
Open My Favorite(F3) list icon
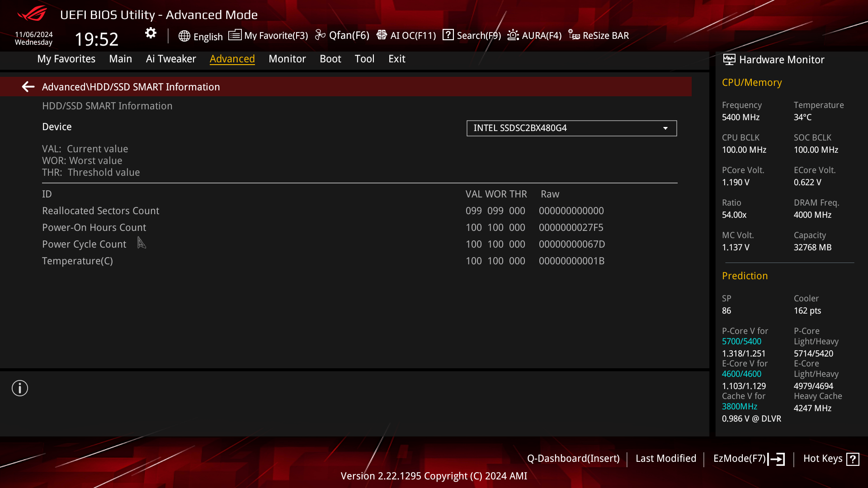pos(235,35)
